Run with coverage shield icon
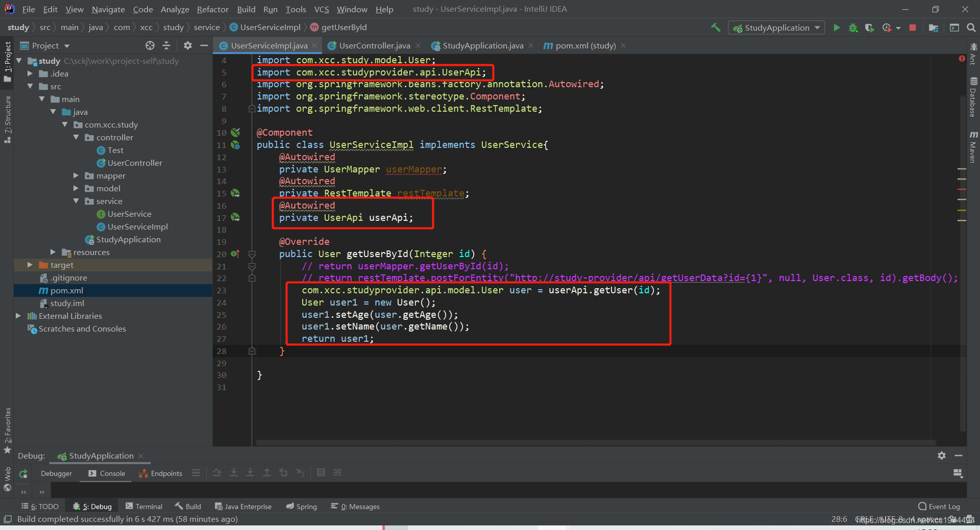Viewport: 980px width, 530px height. pyautogui.click(x=870, y=28)
